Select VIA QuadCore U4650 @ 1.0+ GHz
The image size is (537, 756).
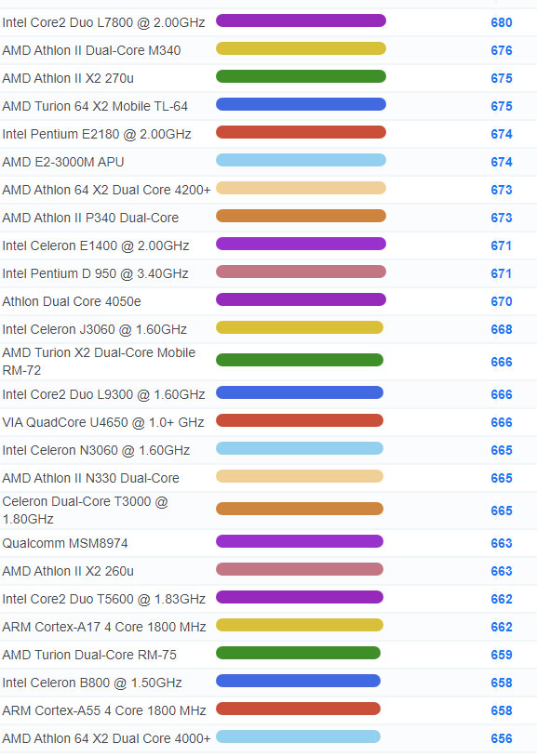(x=103, y=423)
